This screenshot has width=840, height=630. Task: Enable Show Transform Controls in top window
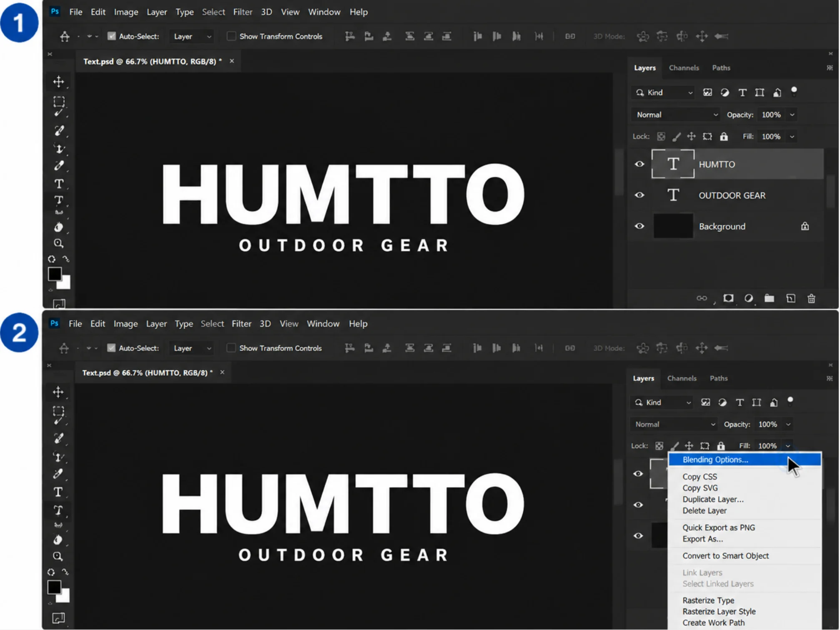pyautogui.click(x=231, y=36)
